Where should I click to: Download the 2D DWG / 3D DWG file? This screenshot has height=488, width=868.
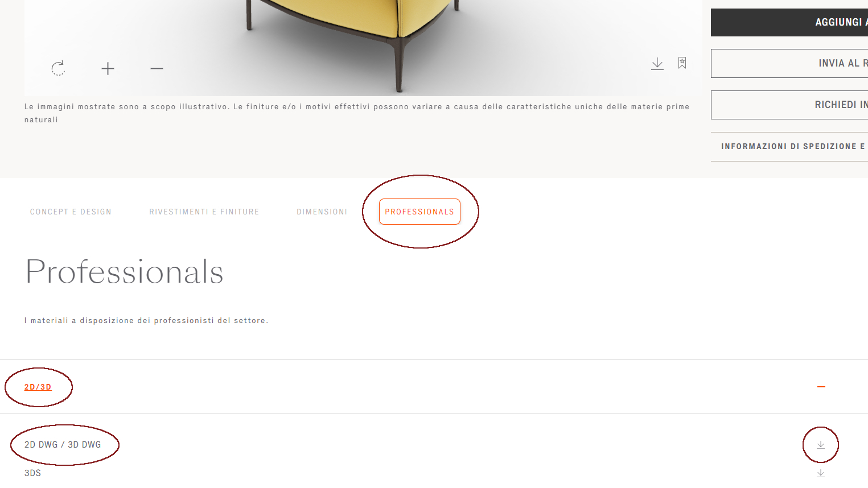pyautogui.click(x=821, y=445)
